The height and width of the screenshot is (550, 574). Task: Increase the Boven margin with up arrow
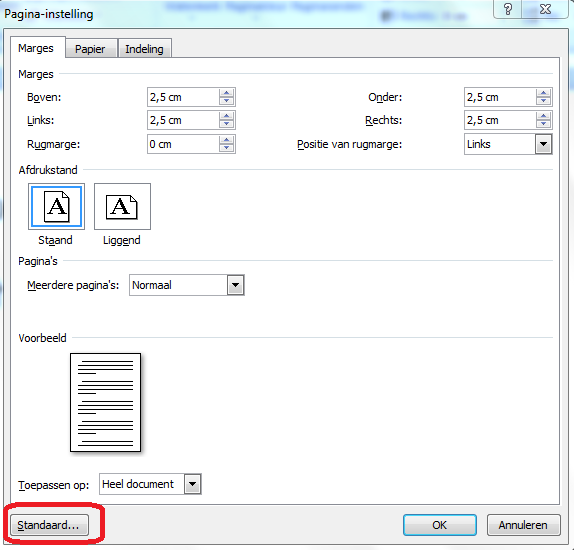(x=227, y=93)
